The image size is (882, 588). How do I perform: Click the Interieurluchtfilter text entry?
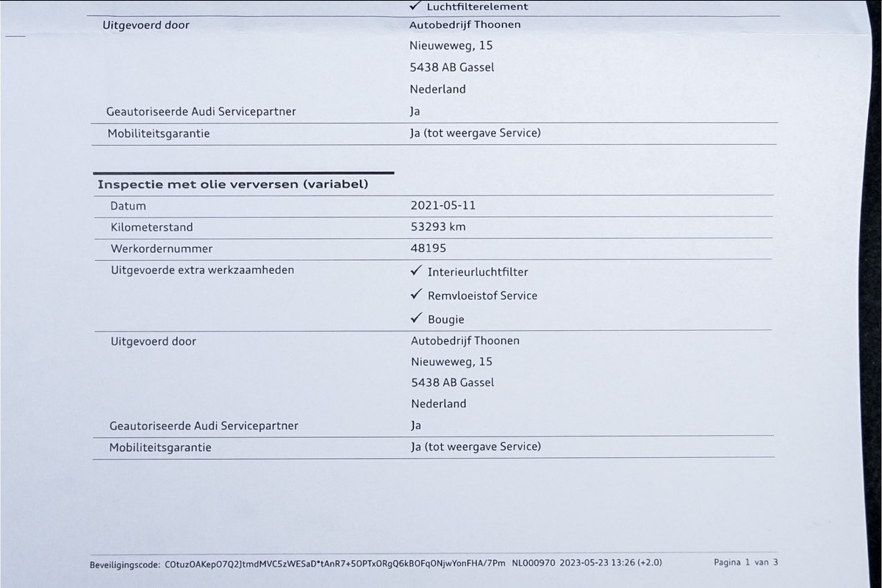click(478, 272)
